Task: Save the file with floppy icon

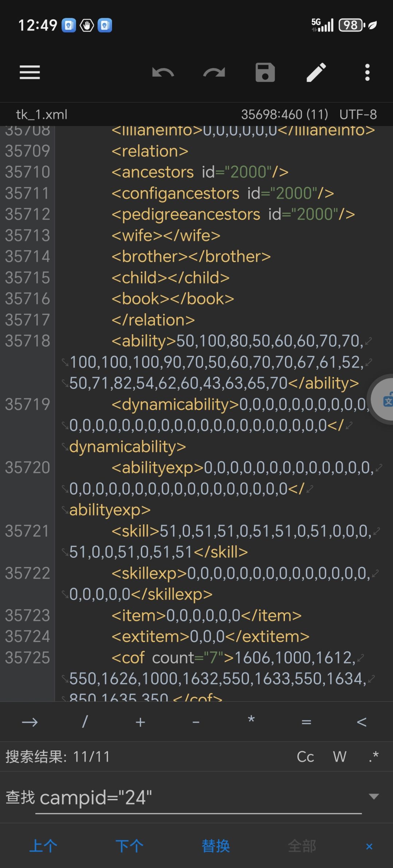Action: (265, 72)
